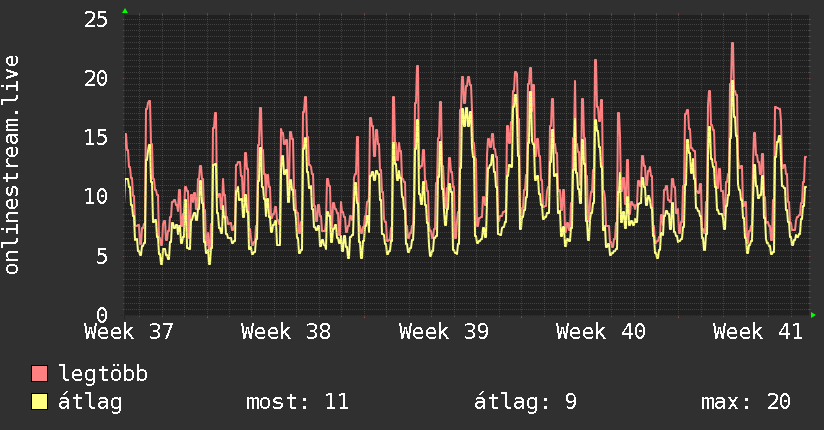This screenshot has width=824, height=430.
Task: Click the y-axis value 25
Action: (x=96, y=20)
